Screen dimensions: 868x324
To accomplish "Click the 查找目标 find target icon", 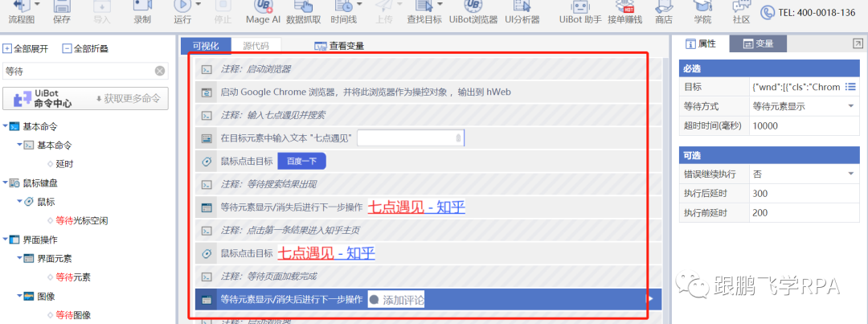I will pyautogui.click(x=424, y=12).
